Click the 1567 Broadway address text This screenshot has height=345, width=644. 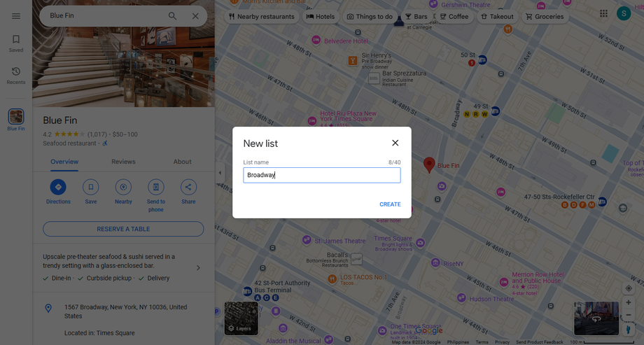click(125, 311)
